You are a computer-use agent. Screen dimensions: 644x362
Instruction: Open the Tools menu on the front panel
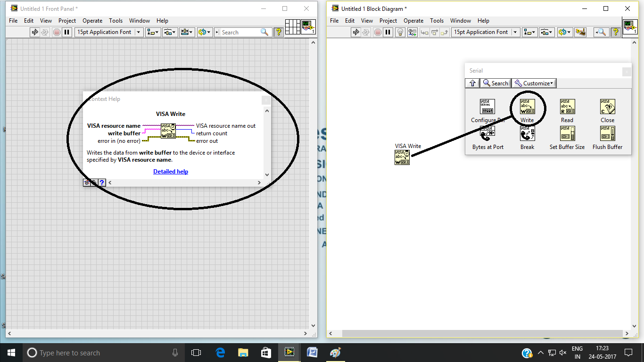[x=116, y=20]
